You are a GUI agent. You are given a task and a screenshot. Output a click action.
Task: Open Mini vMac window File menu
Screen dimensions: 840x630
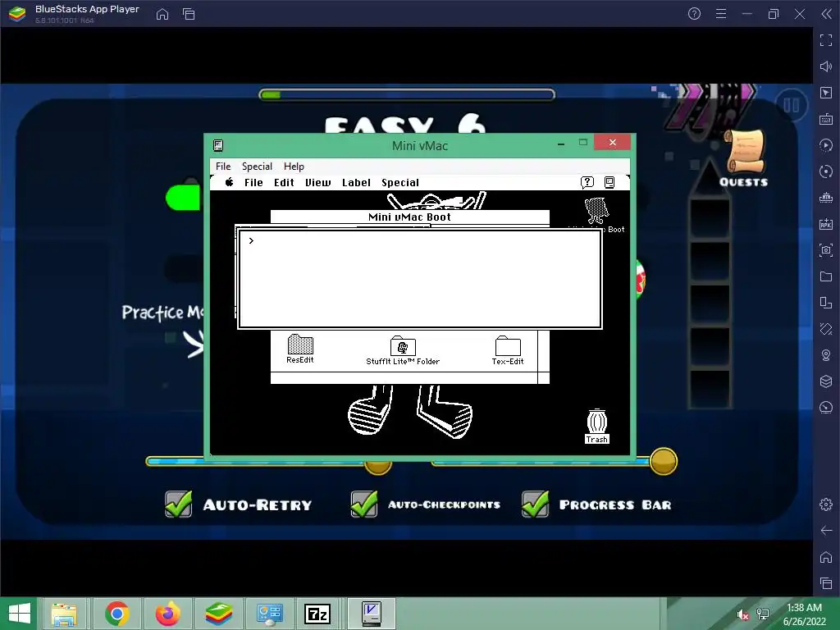pyautogui.click(x=223, y=166)
